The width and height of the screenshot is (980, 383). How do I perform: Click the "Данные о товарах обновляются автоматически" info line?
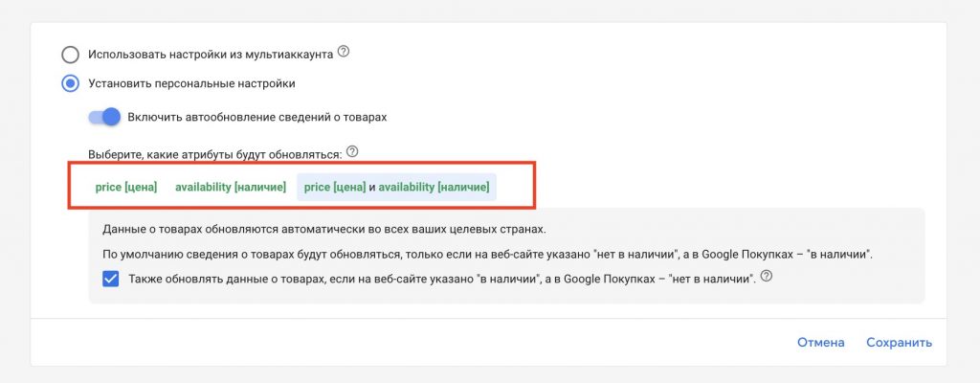324,229
